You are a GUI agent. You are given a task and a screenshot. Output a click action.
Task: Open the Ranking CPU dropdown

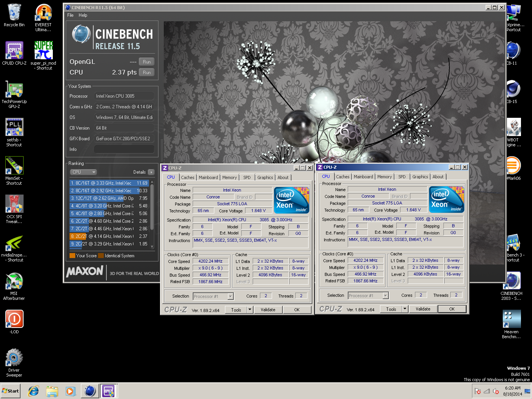coord(83,172)
